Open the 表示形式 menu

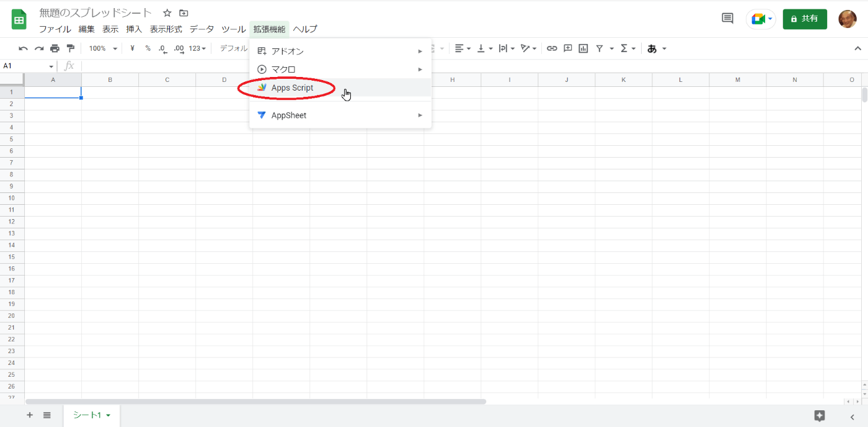[166, 29]
